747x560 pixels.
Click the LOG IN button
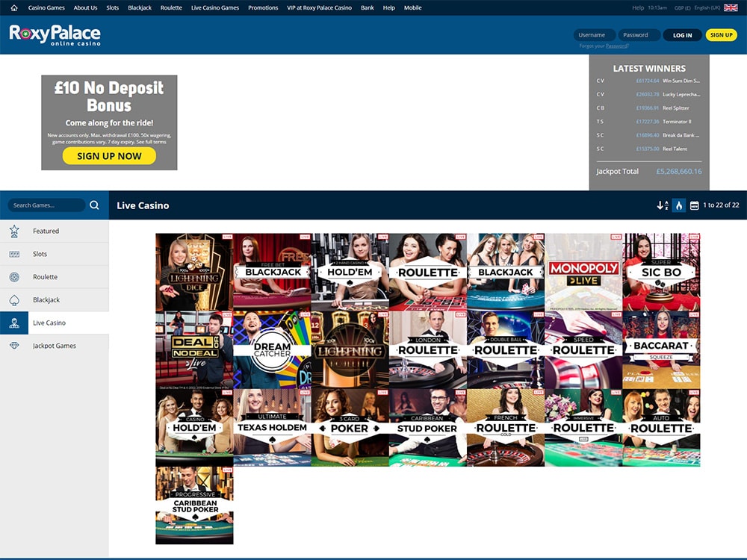(x=682, y=35)
